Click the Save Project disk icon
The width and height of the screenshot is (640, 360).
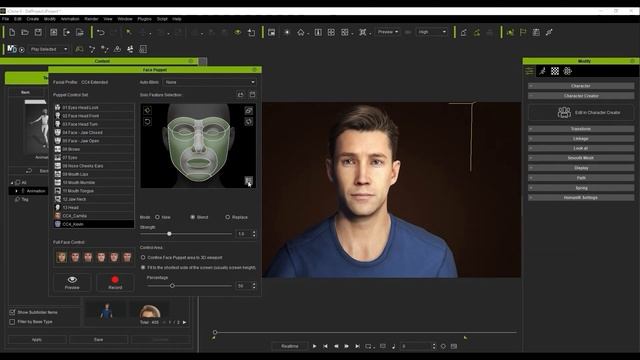click(x=38, y=32)
